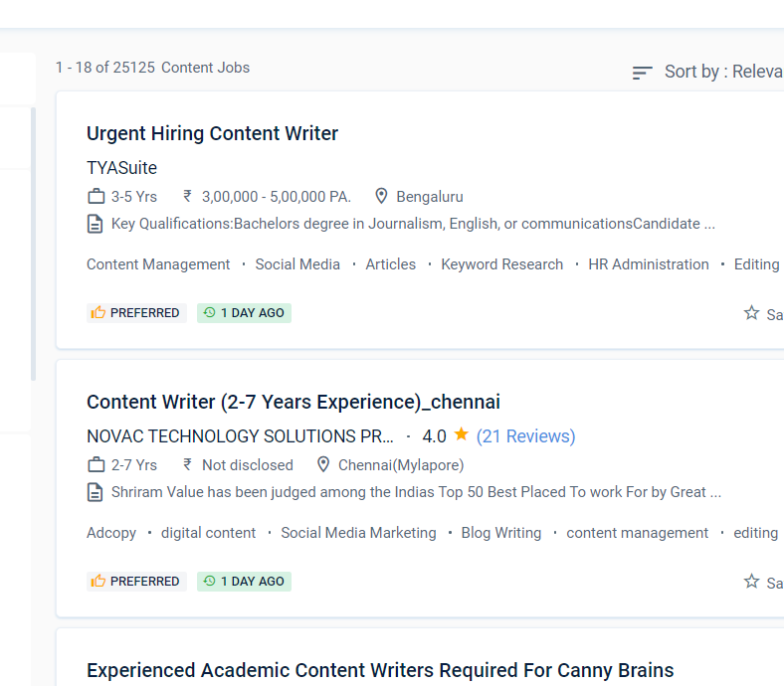Viewport: 784px width, 686px height.
Task: Click the sort lines icon
Action: pyautogui.click(x=642, y=73)
